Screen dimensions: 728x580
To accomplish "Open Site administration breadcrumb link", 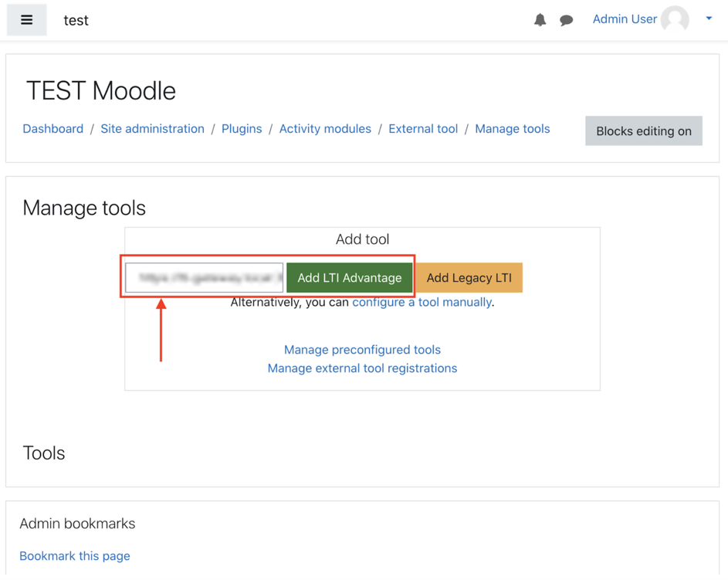I will (152, 129).
